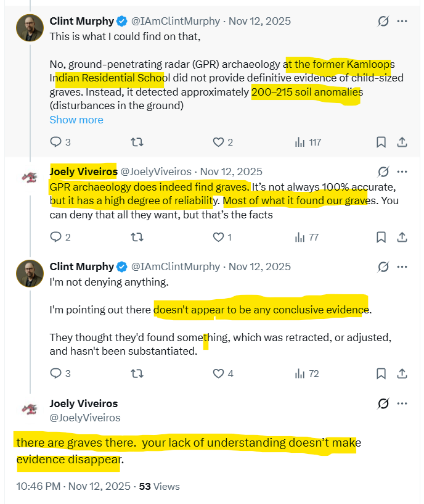
Task: Open more options on first tweet
Action: [402, 21]
